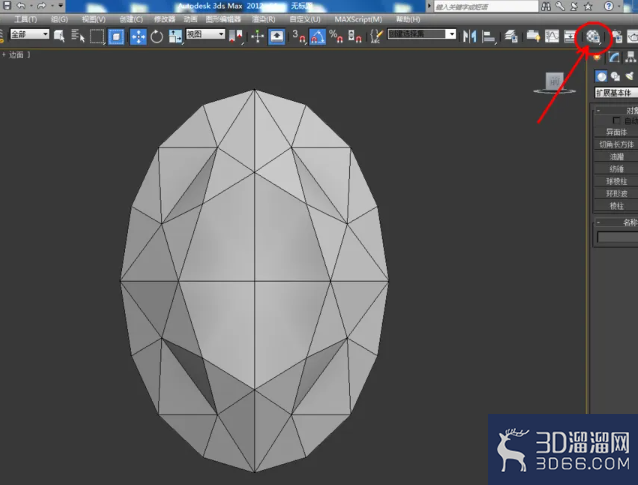Click the Select by Name icon
This screenshot has width=638, height=485.
pos(77,36)
